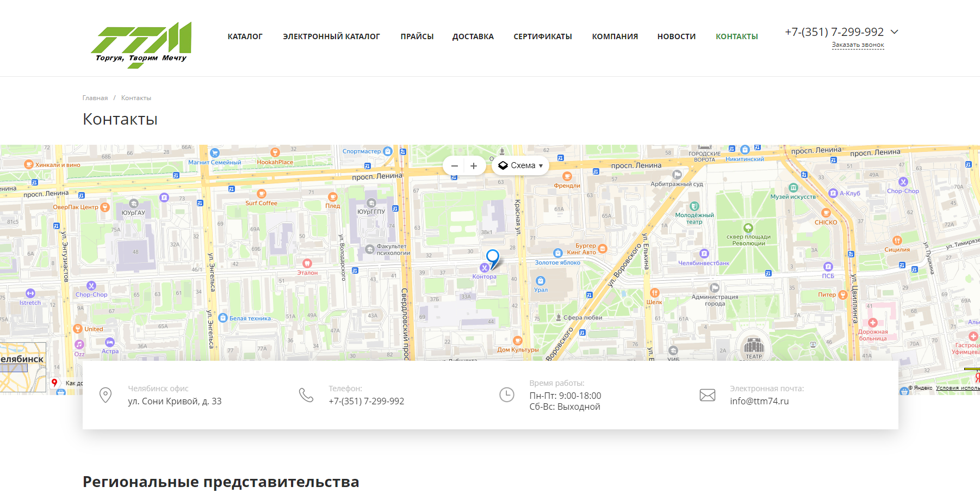
Task: Click the Surf Coffee marker on the map
Action: pos(262,194)
